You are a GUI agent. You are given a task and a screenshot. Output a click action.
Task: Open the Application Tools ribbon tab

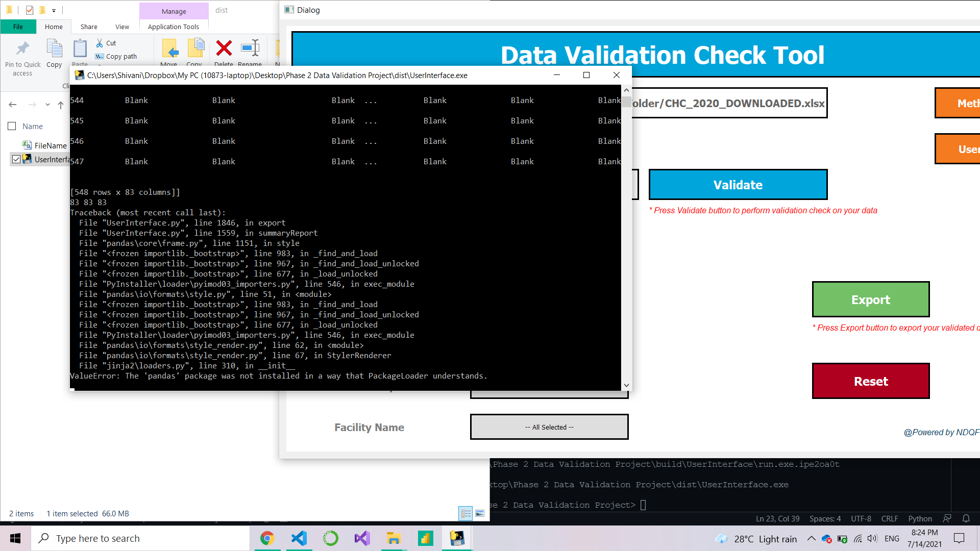click(173, 27)
